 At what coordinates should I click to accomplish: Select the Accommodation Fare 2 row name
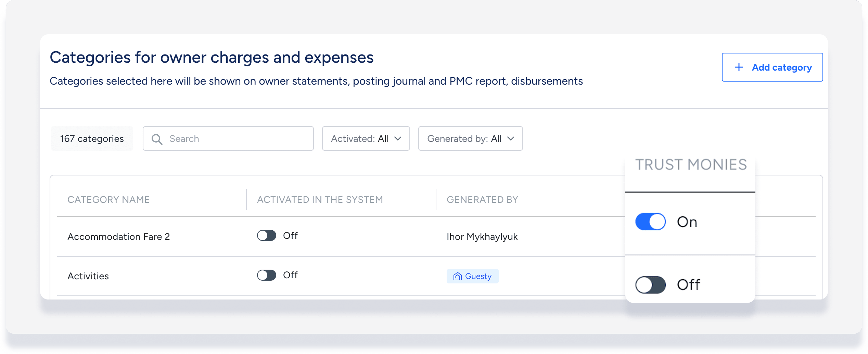pos(118,237)
